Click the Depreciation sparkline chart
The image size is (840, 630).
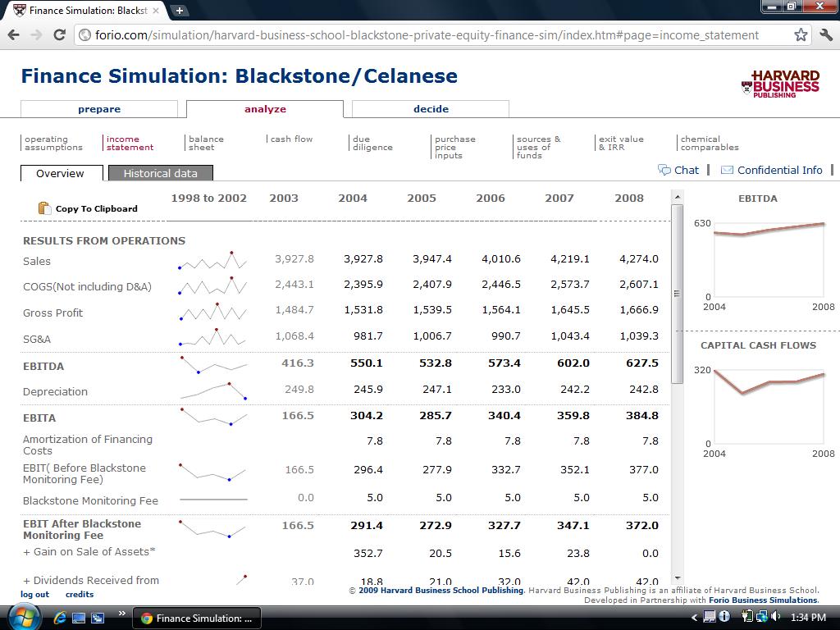(x=214, y=390)
